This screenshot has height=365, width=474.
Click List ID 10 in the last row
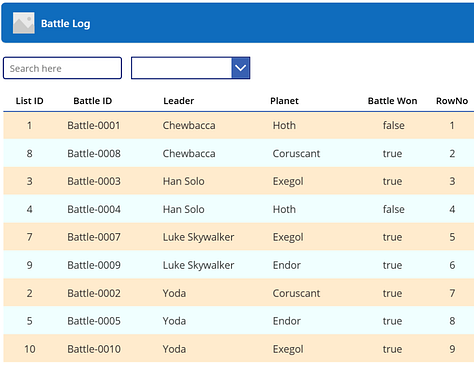point(30,349)
